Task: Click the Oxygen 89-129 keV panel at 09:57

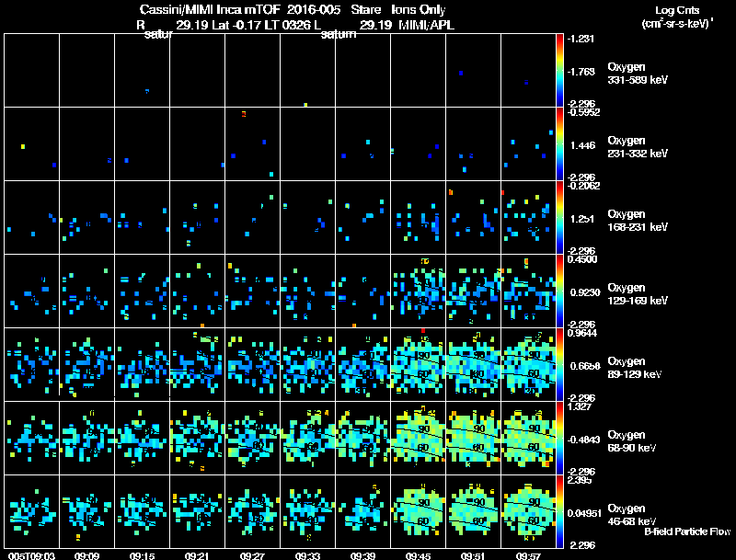Action: 528,364
